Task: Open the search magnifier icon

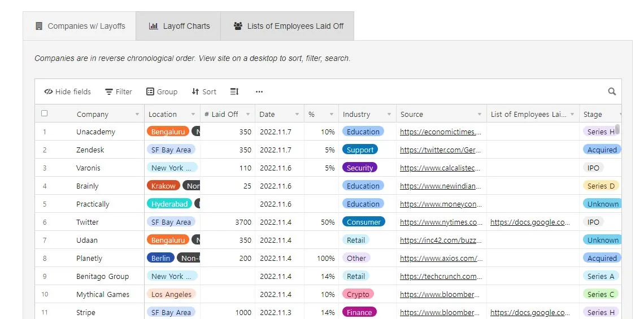Action: [612, 91]
